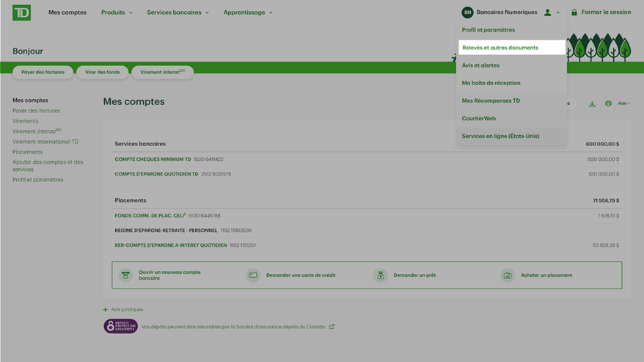This screenshot has width=644, height=362.
Task: Select CourtierWeb in profile menu
Action: tap(478, 118)
